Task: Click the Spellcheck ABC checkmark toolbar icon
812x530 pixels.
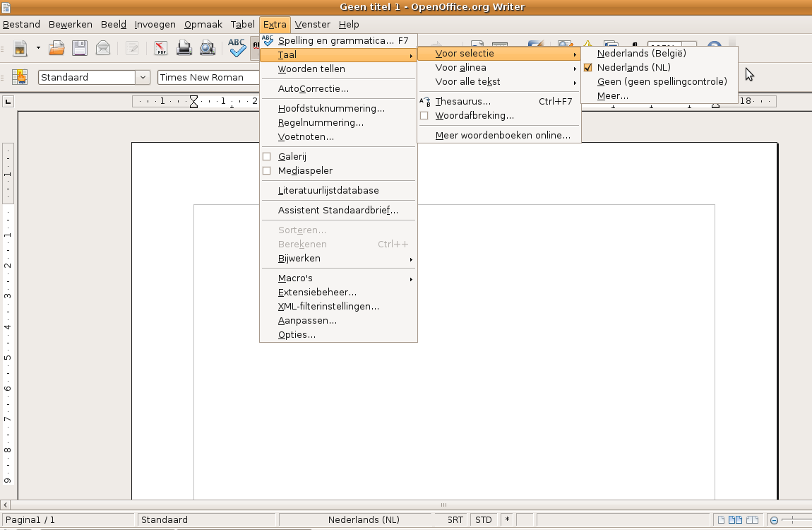Action: 237,48
